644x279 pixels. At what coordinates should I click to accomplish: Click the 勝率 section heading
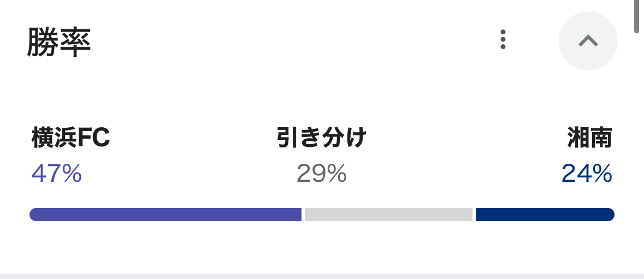tap(59, 42)
